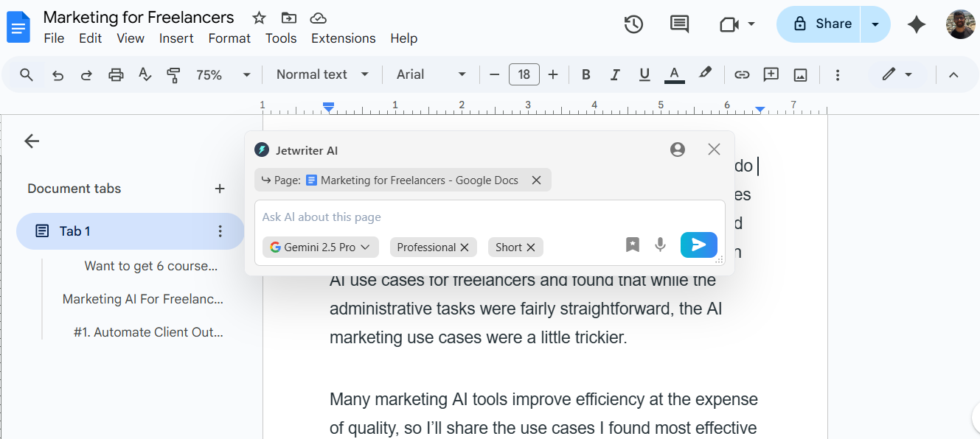Open saved prompts bookmark icon in Jetwriter
The image size is (980, 439).
pyautogui.click(x=633, y=245)
